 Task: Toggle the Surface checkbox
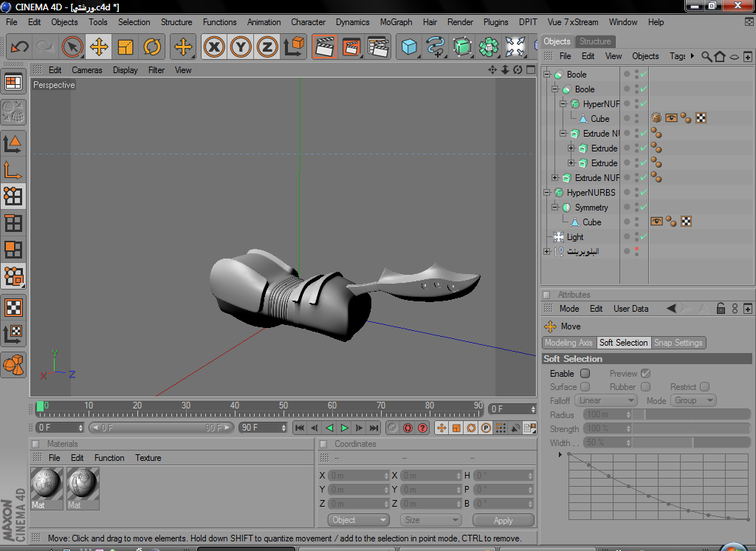point(585,387)
